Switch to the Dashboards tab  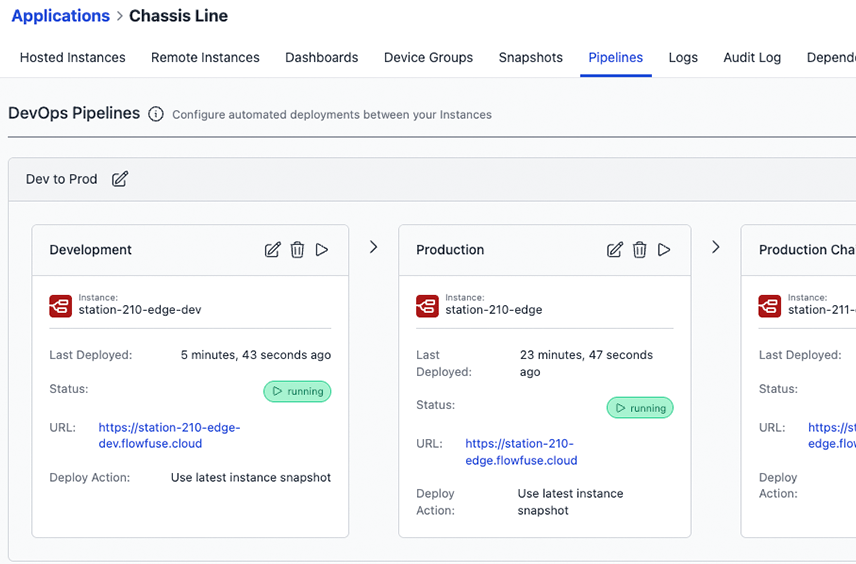322,57
